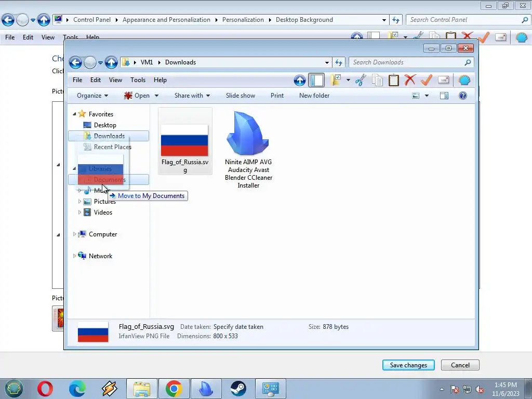Open Folder Options icon in Downloads toolbar

click(x=336, y=81)
